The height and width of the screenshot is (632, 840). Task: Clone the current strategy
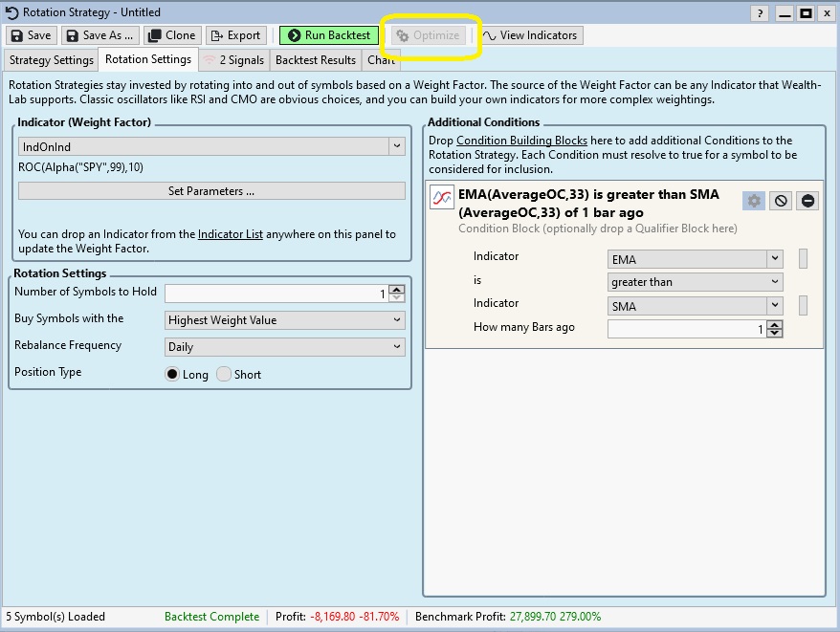point(171,35)
